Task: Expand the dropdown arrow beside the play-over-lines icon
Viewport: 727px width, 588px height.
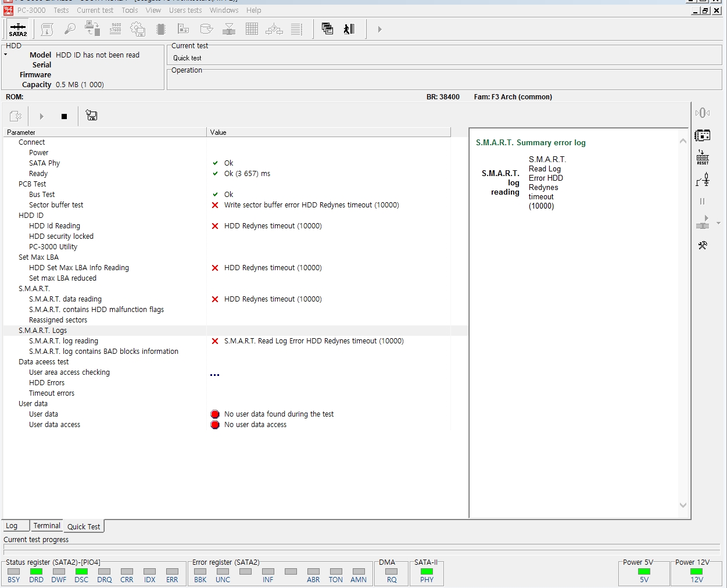Action: pyautogui.click(x=718, y=223)
